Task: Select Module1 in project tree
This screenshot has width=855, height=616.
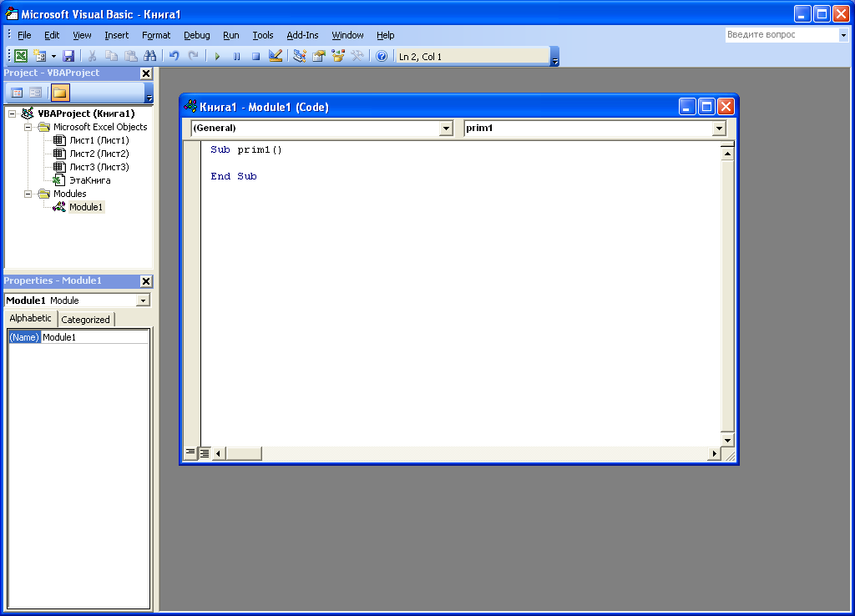Action: (86, 207)
